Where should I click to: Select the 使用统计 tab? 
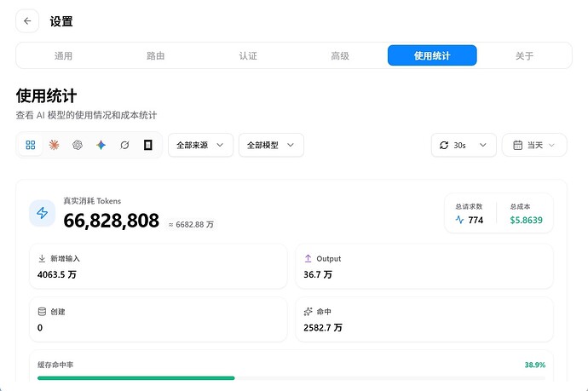pyautogui.click(x=432, y=55)
